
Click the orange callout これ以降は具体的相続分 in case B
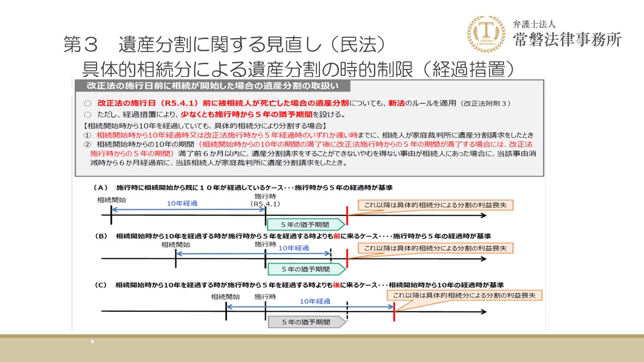point(436,248)
